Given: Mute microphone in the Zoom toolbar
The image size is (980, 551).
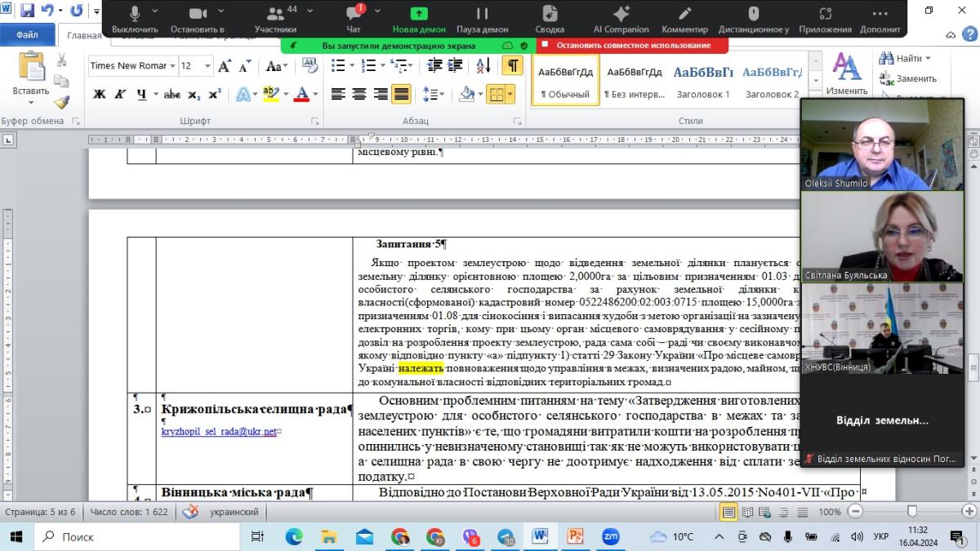Looking at the screenshot, I should [134, 18].
